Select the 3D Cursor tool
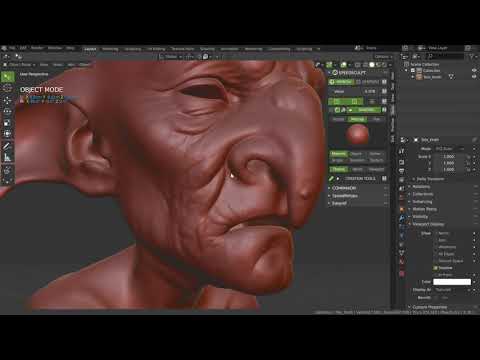This screenshot has width=480, height=360. click(x=7, y=89)
